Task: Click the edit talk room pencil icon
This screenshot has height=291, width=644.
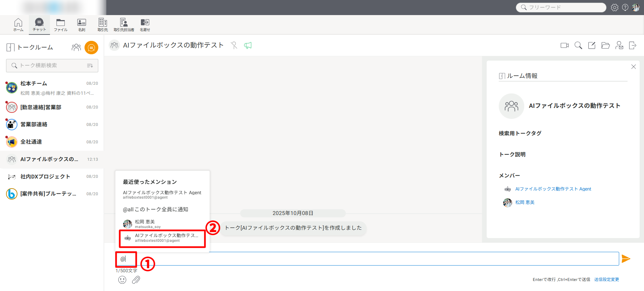Action: pyautogui.click(x=592, y=46)
